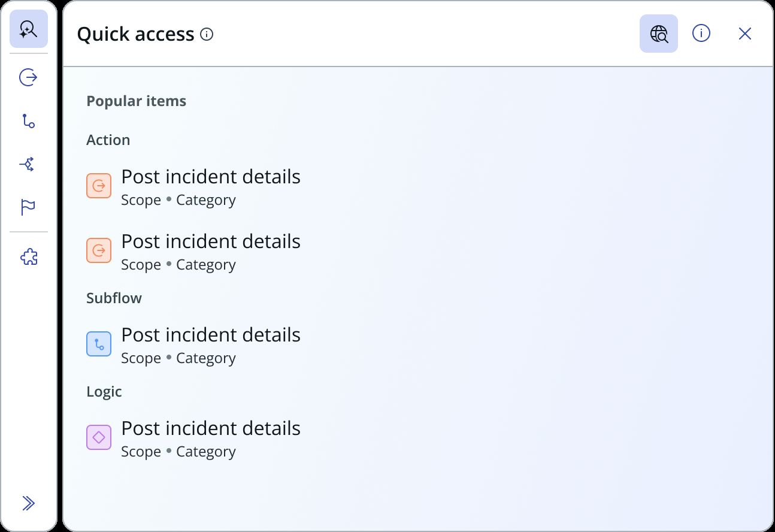775x532 pixels.
Task: Click the Subflow section label
Action: click(114, 298)
